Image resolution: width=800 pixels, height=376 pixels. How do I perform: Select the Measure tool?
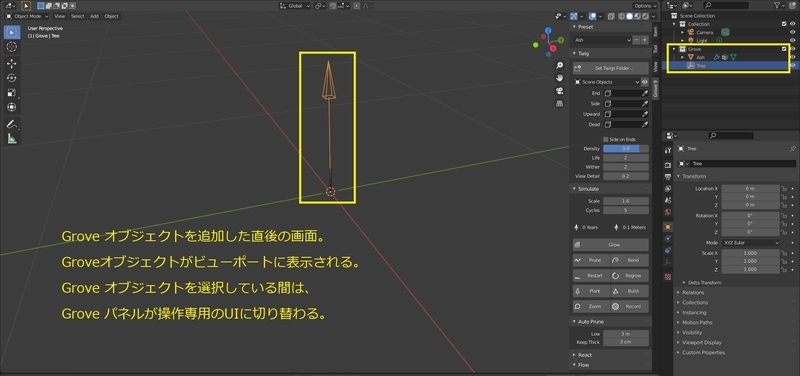(x=12, y=138)
